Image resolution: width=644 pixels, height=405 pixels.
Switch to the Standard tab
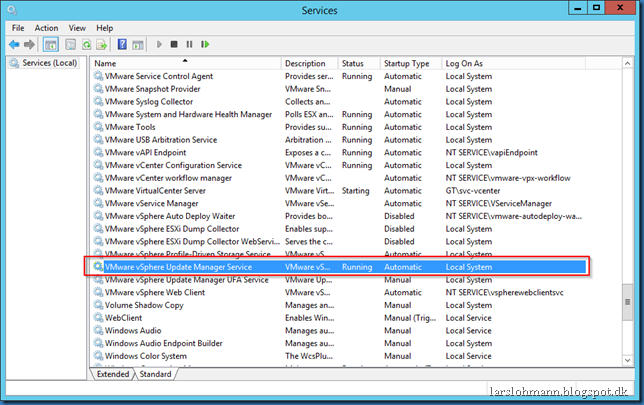point(155,374)
